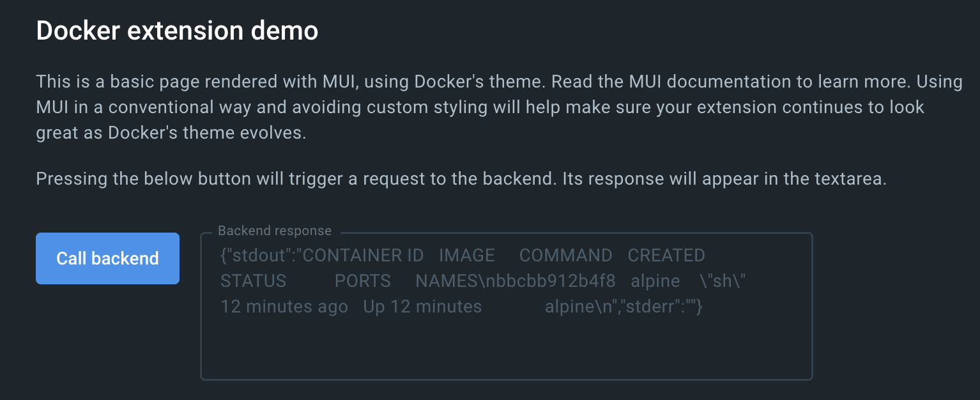
Task: Click CONTAINER ID in the response text
Action: (x=363, y=256)
